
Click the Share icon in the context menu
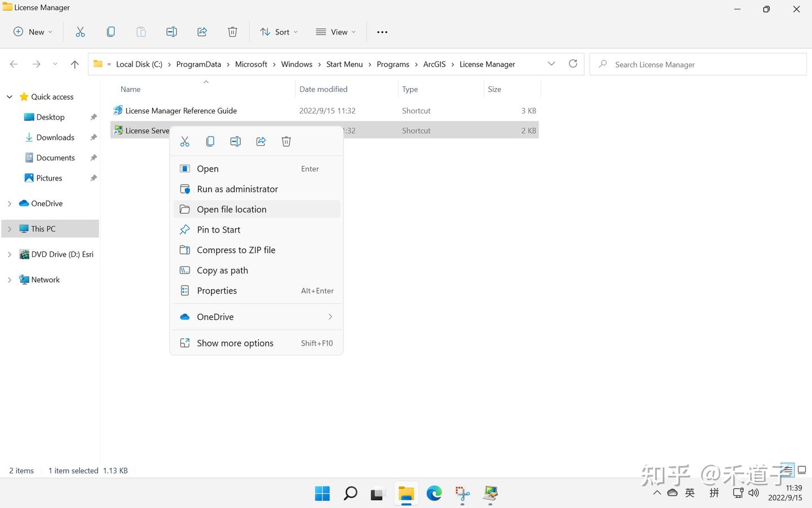(x=261, y=141)
